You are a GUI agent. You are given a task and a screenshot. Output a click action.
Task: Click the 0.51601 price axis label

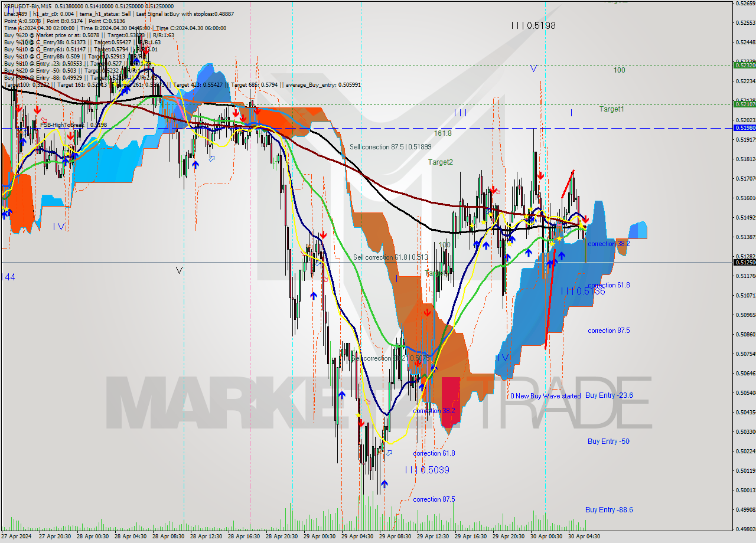(745, 198)
